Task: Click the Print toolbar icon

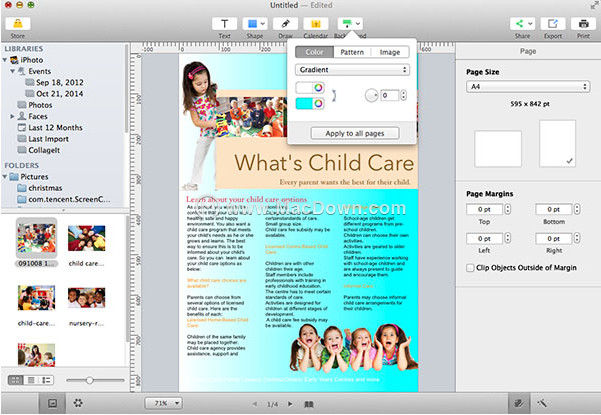Action: [583, 24]
